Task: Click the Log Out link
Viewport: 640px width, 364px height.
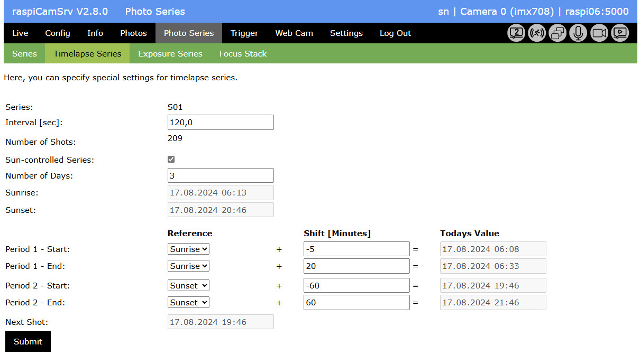Action: click(x=395, y=33)
